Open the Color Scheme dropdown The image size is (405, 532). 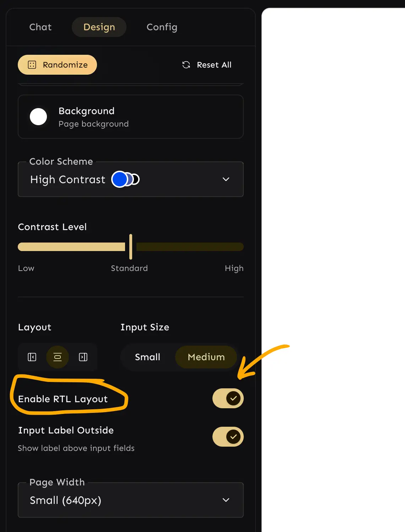pos(130,179)
